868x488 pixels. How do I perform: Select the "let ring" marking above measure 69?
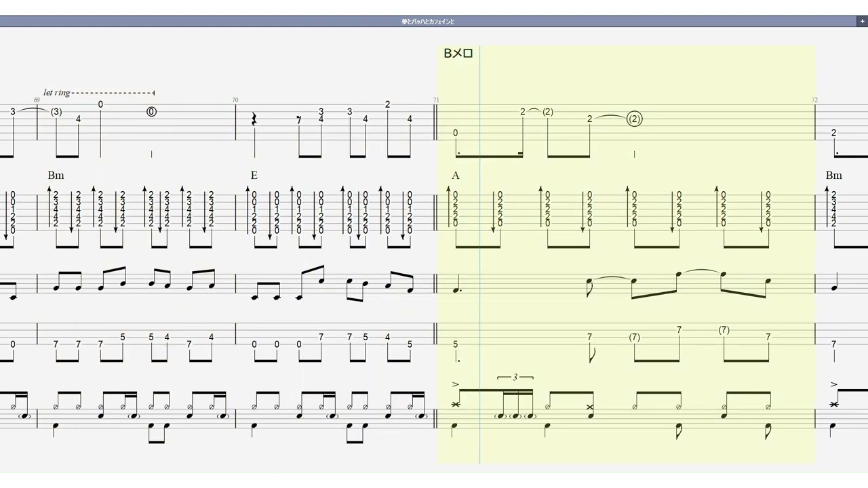[x=57, y=92]
